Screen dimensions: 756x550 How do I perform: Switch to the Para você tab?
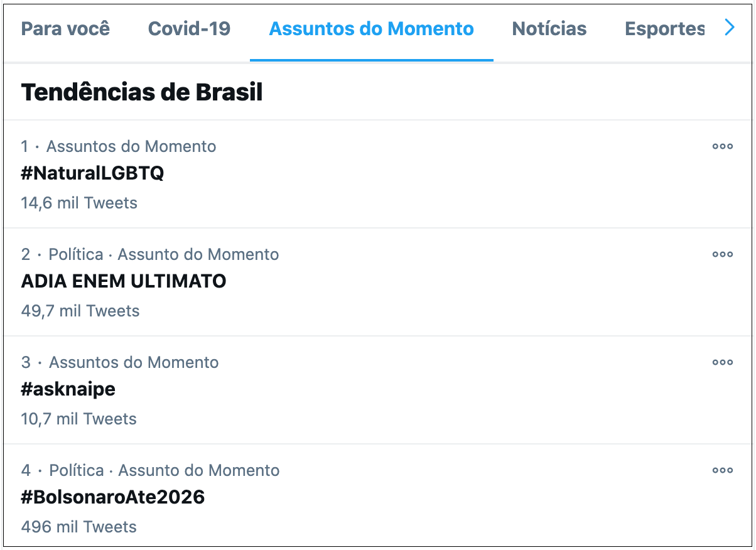coord(65,29)
